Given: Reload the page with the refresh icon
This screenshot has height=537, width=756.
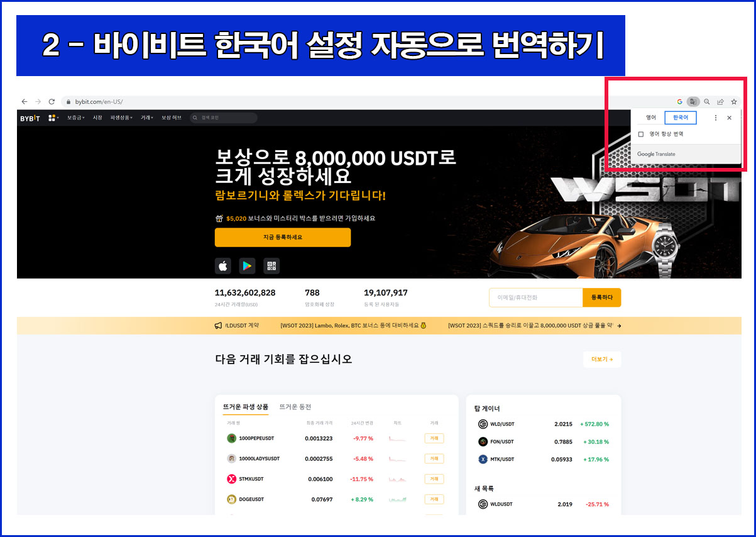Looking at the screenshot, I should 52,101.
